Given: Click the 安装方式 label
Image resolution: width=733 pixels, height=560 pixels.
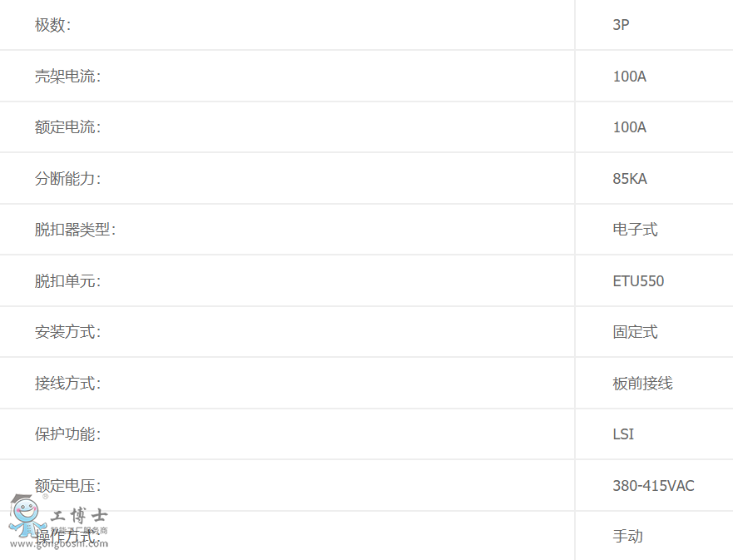Looking at the screenshot, I should [x=67, y=332].
